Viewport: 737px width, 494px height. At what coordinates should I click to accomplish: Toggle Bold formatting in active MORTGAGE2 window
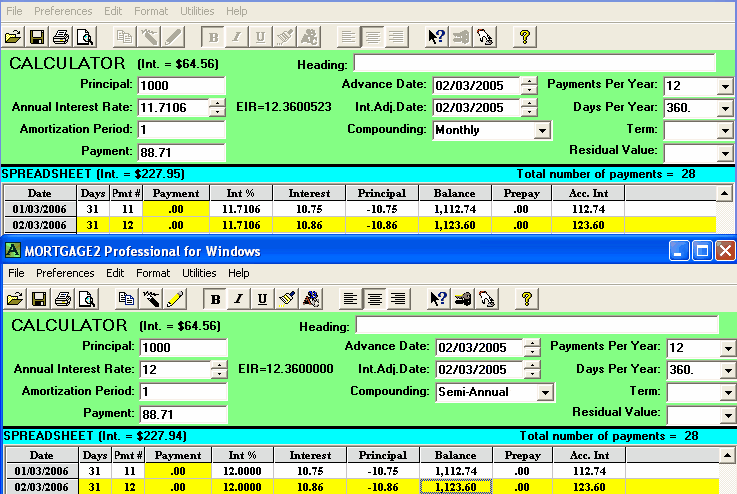click(215, 298)
